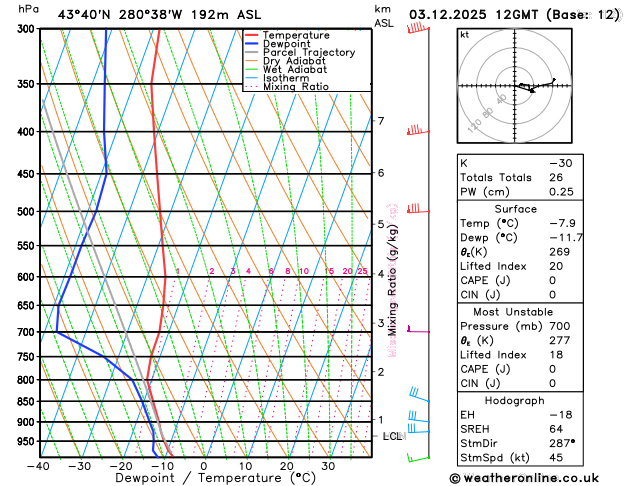Click the K index value -30
629x486 pixels.
[561, 163]
